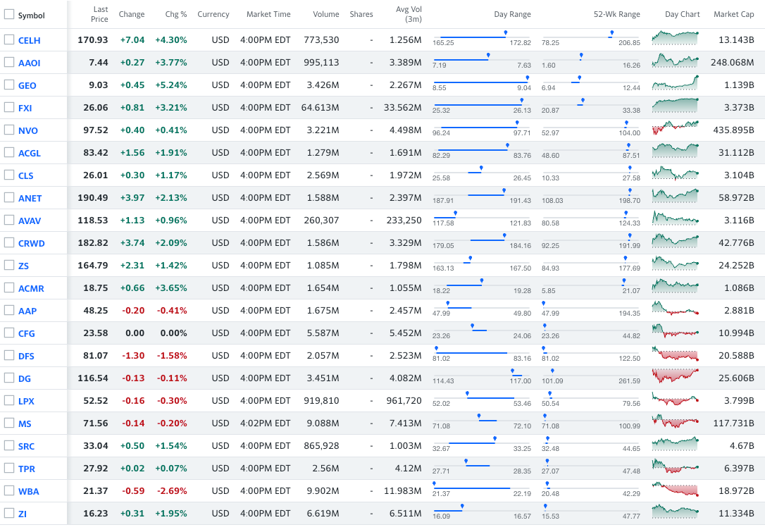Open AVAV day chart thumbnail
The height and width of the screenshot is (532, 765).
point(676,218)
